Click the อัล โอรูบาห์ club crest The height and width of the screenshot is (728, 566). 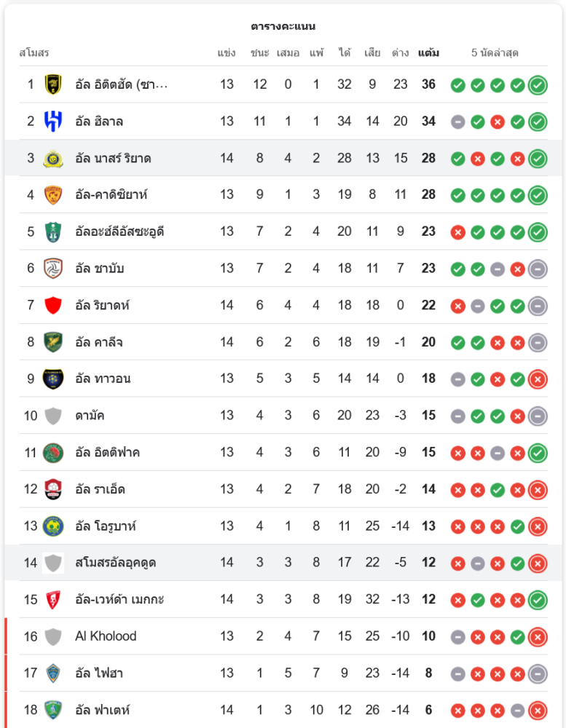[x=53, y=526]
